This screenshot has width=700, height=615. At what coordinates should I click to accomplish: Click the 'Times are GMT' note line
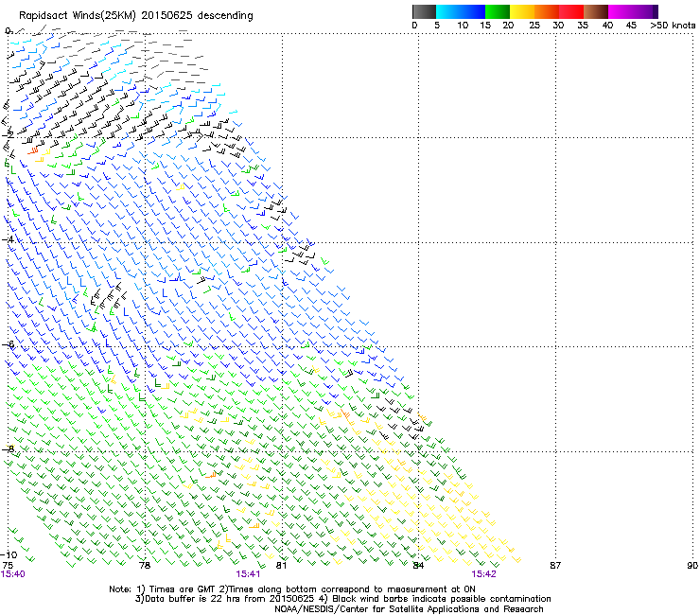(176, 589)
